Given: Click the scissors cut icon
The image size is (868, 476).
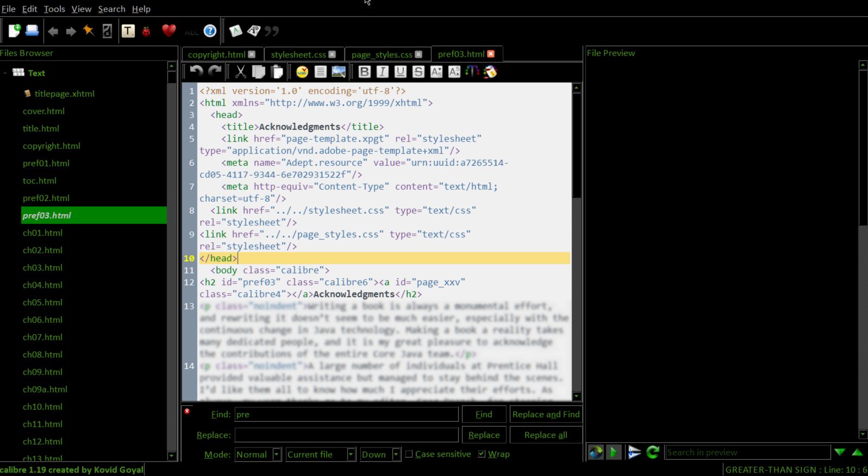Looking at the screenshot, I should click(240, 72).
